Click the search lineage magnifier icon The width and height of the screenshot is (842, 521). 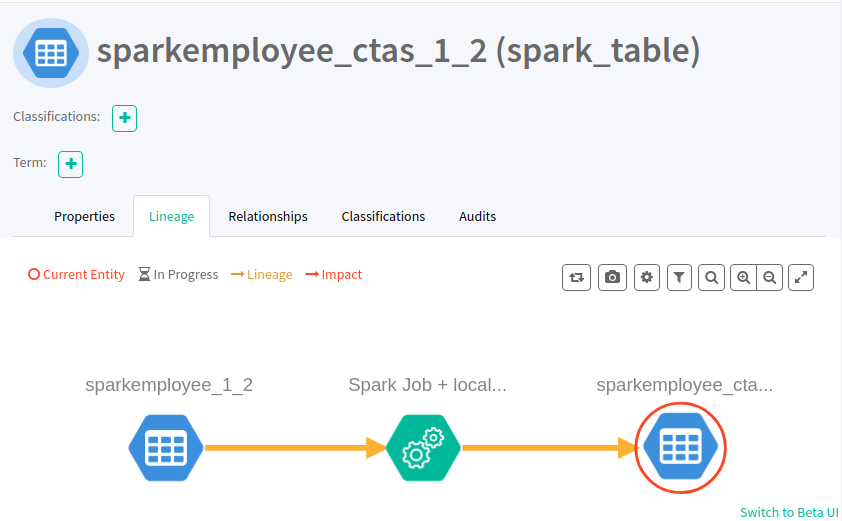(712, 277)
